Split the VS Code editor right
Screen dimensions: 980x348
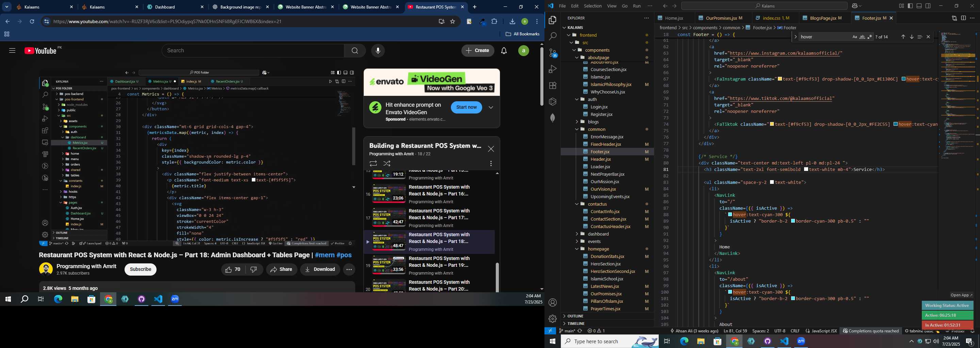[963, 18]
